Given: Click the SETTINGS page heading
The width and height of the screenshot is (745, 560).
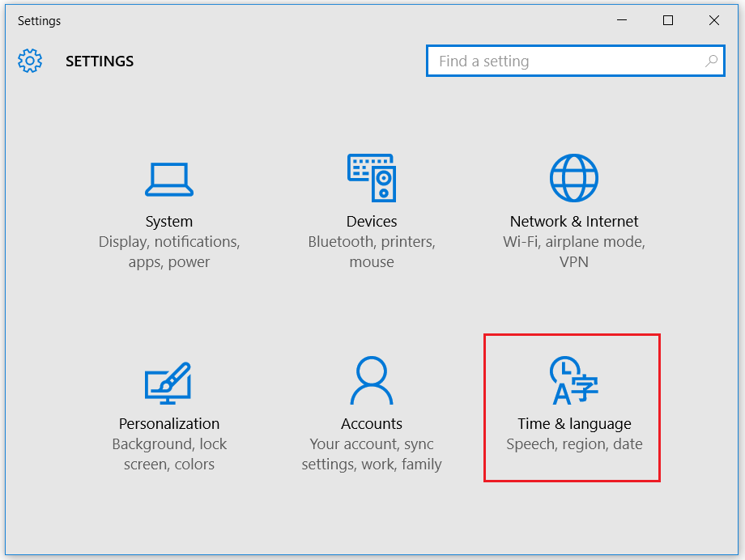Looking at the screenshot, I should pyautogui.click(x=99, y=61).
